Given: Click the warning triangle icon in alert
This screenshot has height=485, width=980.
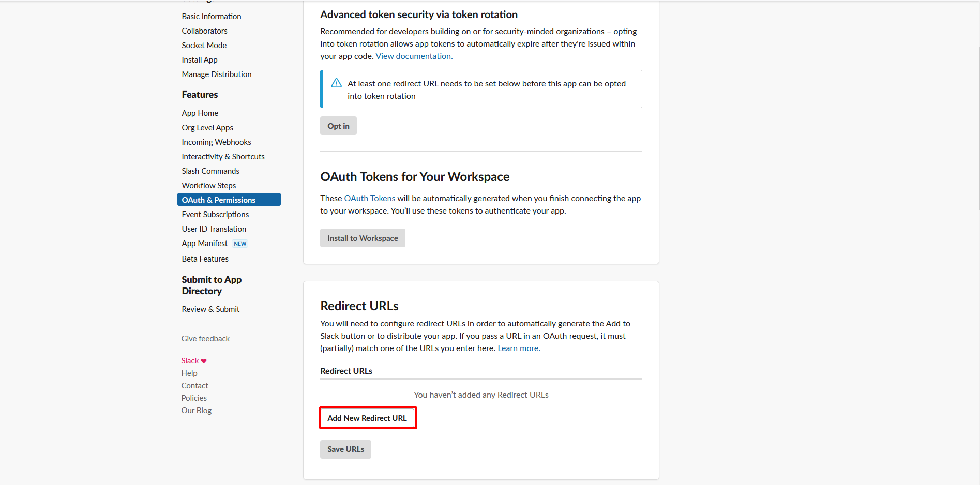Looking at the screenshot, I should point(336,83).
